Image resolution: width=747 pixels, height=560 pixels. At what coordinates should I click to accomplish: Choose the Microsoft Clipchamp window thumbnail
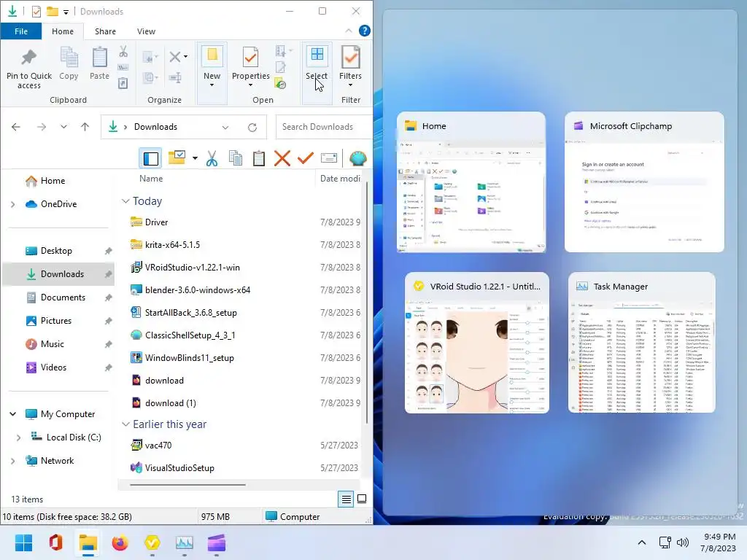tap(644, 182)
